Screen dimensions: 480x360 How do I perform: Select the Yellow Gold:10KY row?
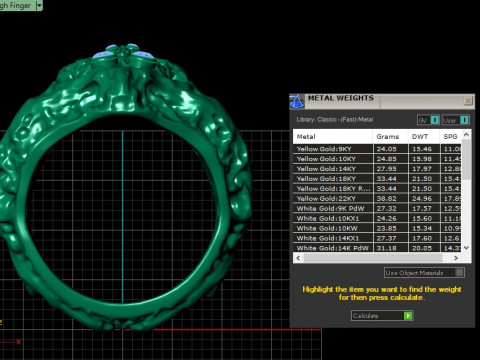tap(378, 159)
